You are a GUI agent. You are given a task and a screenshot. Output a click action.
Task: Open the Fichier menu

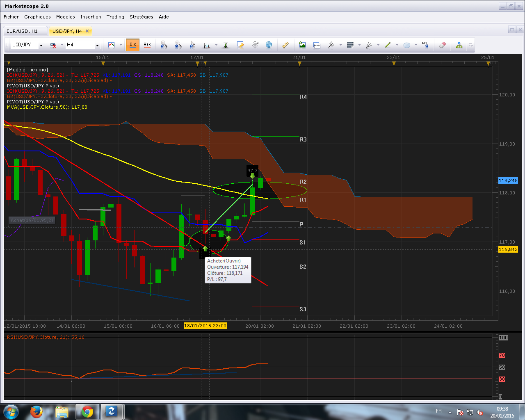(11, 17)
